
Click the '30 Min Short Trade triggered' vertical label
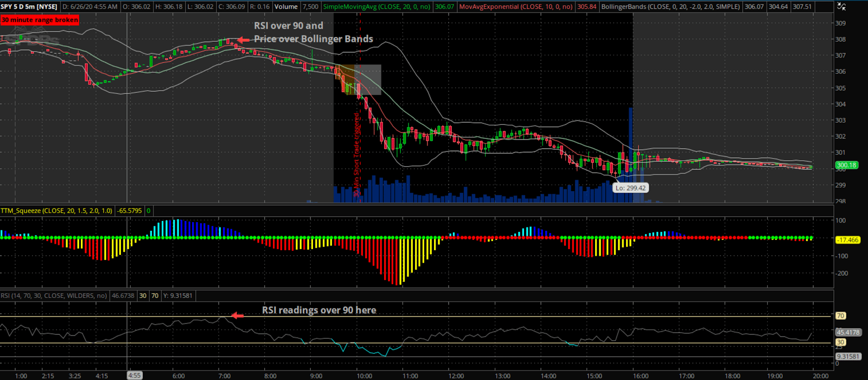[356, 155]
